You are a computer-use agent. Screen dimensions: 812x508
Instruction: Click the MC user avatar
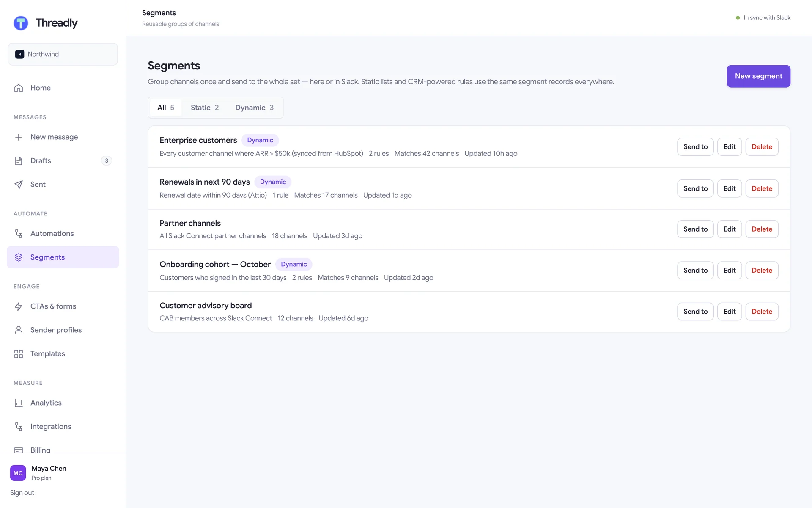point(18,473)
